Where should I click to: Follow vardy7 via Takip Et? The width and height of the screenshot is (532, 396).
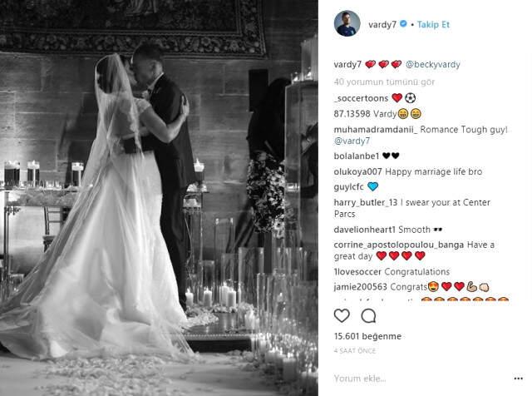click(433, 24)
